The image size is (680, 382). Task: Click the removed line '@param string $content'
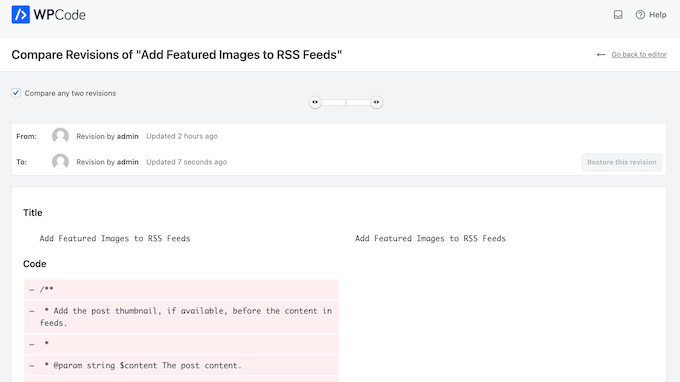click(181, 366)
